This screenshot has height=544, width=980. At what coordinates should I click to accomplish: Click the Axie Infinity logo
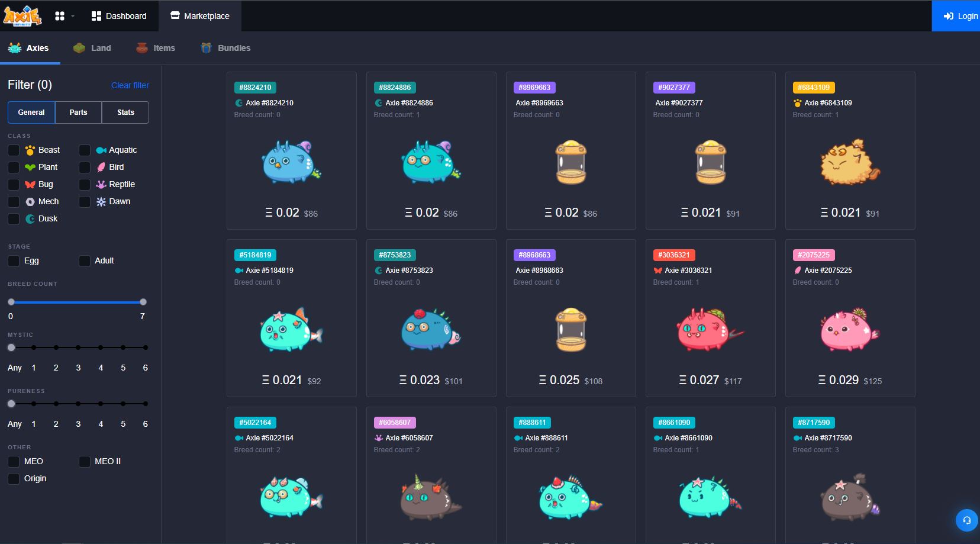[x=22, y=16]
